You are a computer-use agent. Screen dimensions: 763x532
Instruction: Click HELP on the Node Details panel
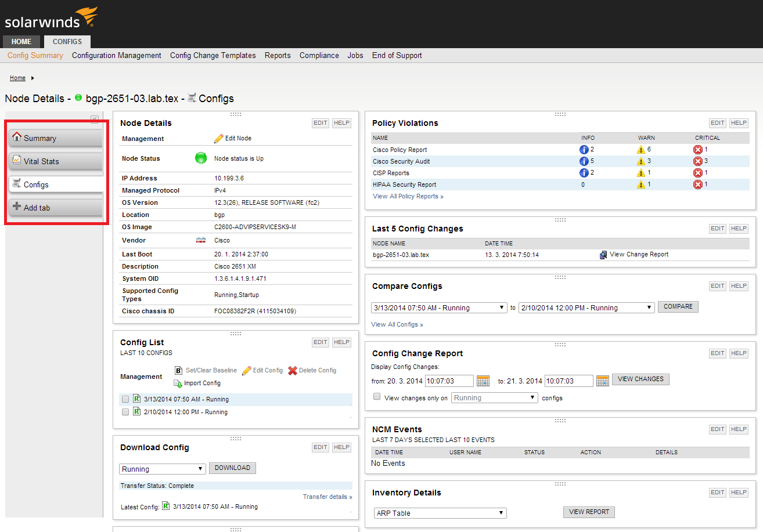[x=341, y=123]
